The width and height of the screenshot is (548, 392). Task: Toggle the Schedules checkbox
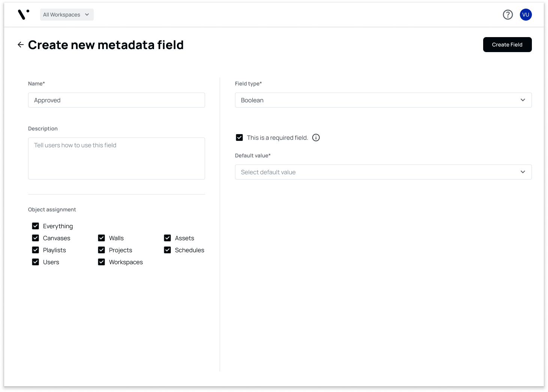click(x=168, y=250)
